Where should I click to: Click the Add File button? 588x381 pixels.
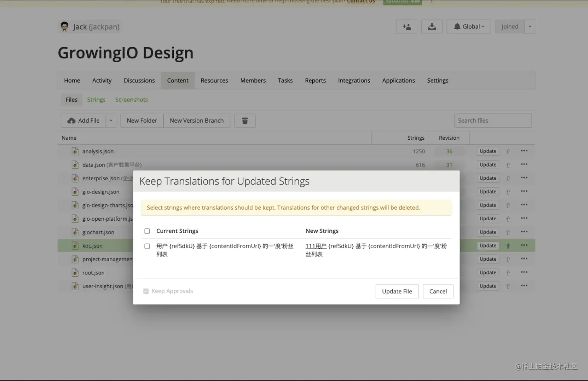click(83, 121)
